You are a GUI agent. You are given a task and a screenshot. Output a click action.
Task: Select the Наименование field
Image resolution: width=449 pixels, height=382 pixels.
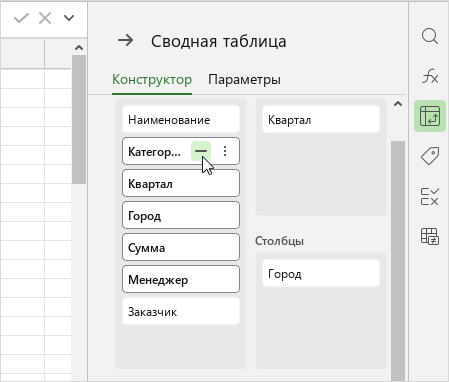[x=181, y=119]
